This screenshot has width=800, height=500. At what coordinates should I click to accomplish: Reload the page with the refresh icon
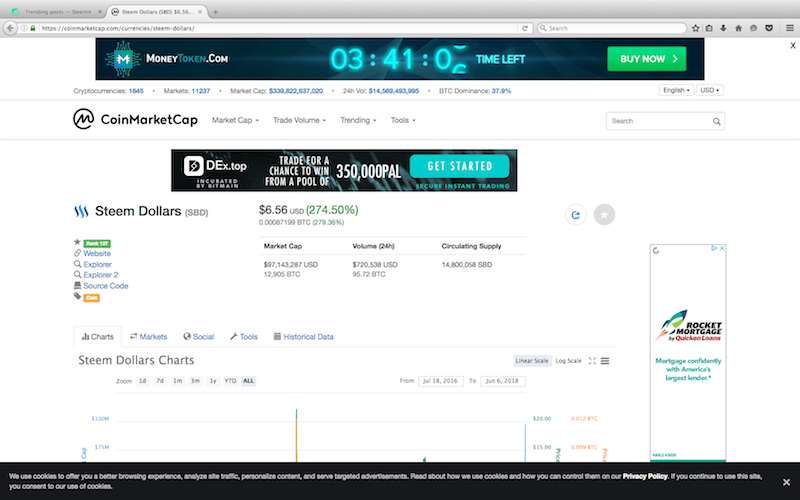524,28
